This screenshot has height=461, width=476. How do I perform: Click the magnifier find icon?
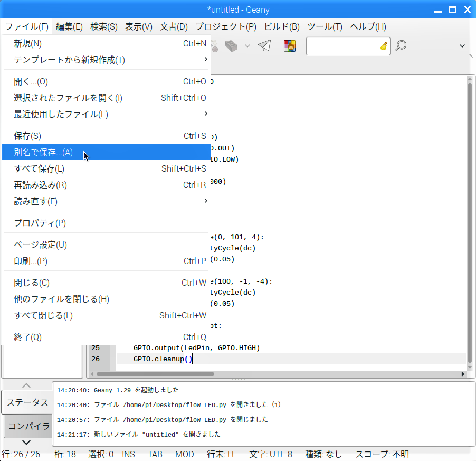401,46
